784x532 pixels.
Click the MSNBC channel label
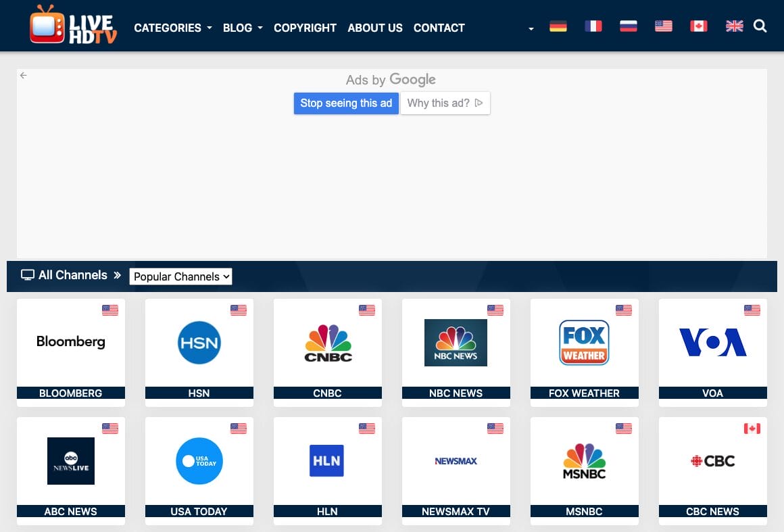coord(584,512)
